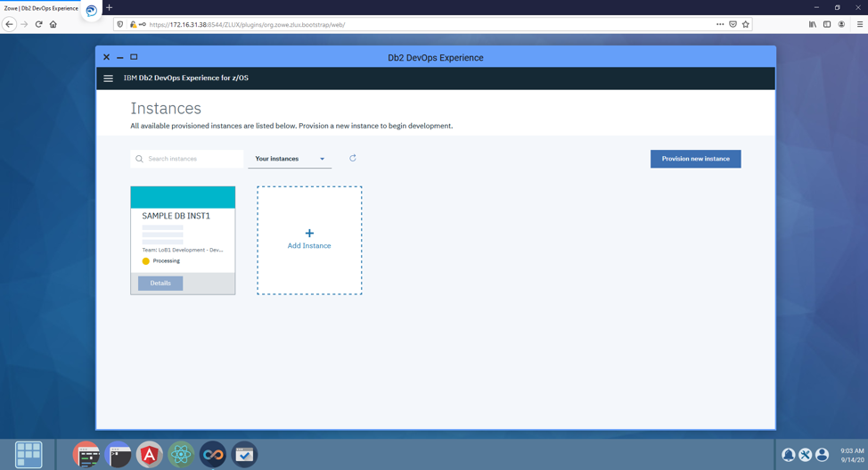868x470 pixels.
Task: Open the Zowe user account icon
Action: (823, 455)
